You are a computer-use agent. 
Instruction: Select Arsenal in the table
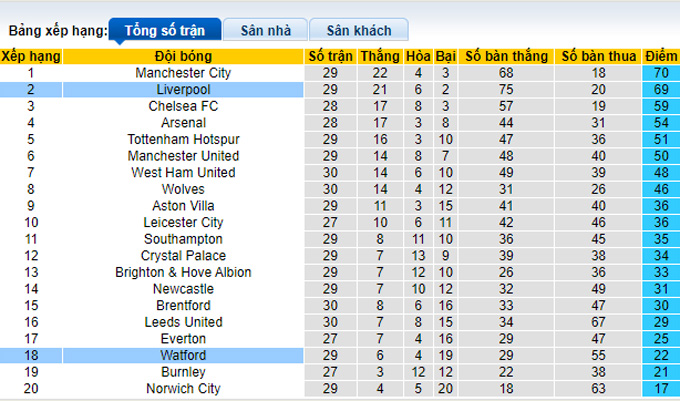[x=184, y=123]
